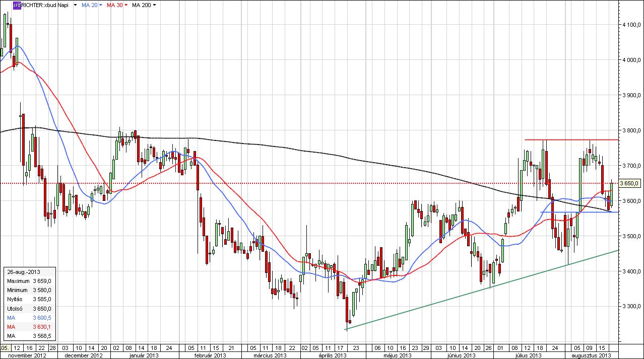Select the short blue horizontal support line
644x359 pixels.
pos(579,212)
